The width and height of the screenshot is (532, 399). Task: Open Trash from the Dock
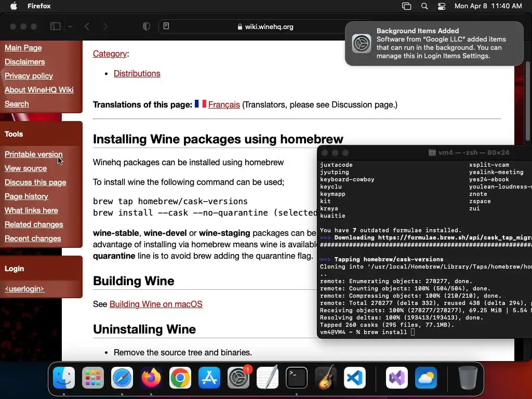pyautogui.click(x=468, y=378)
